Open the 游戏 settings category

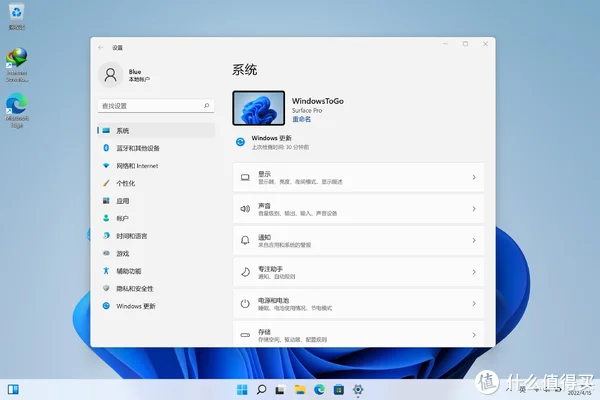click(156, 253)
